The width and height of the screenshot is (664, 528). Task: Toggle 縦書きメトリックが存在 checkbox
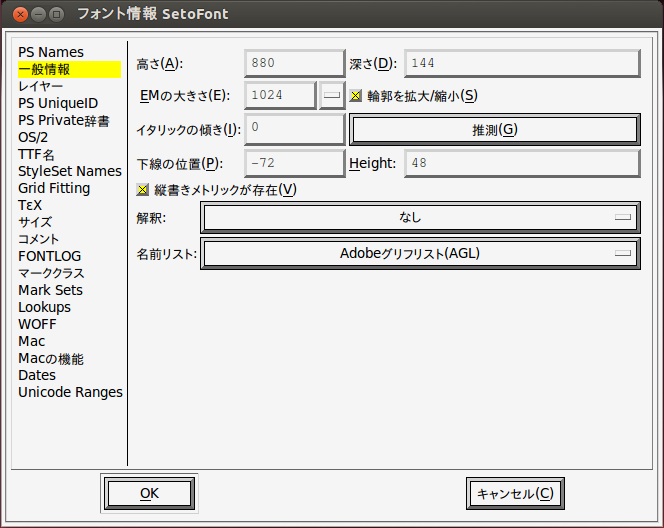143,190
